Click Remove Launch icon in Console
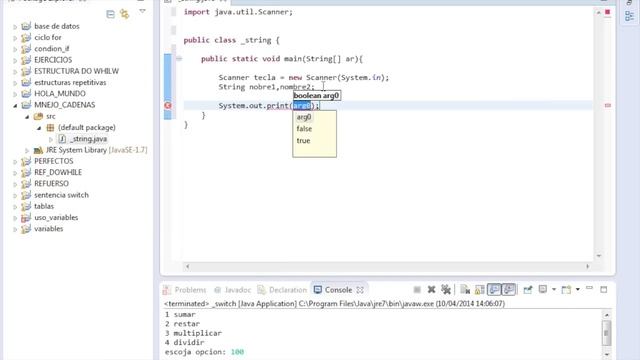This screenshot has height=360, width=640. coord(431,290)
